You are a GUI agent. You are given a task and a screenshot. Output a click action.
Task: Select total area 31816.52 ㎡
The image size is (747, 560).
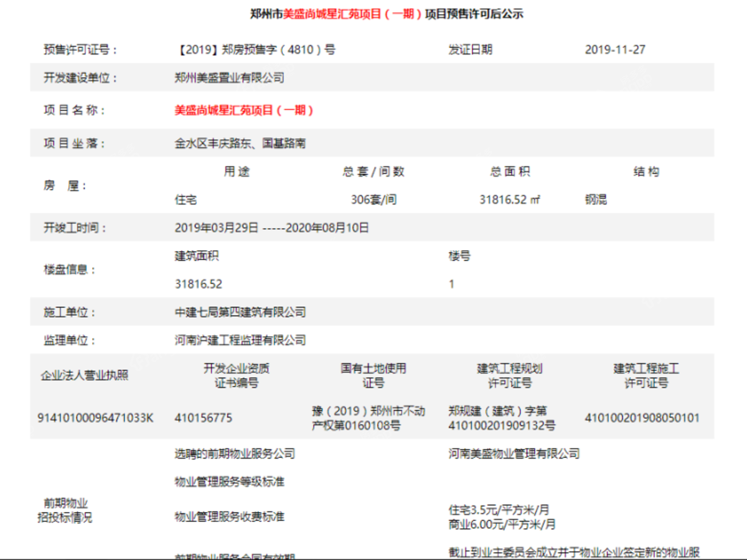point(510,200)
